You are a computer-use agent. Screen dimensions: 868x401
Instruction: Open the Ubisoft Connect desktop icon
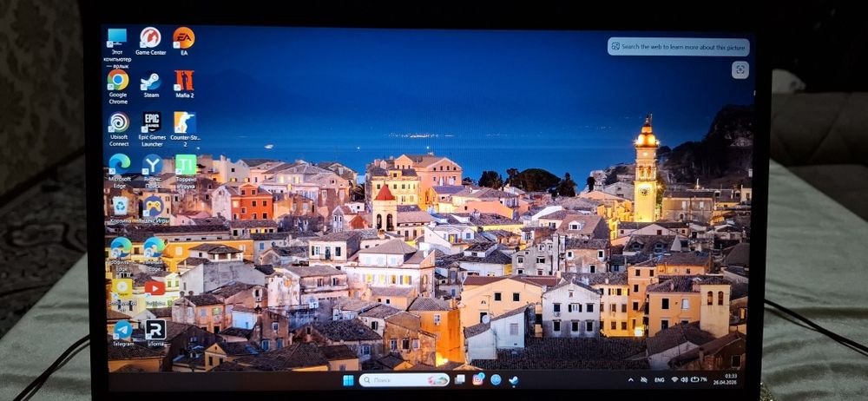click(x=118, y=129)
